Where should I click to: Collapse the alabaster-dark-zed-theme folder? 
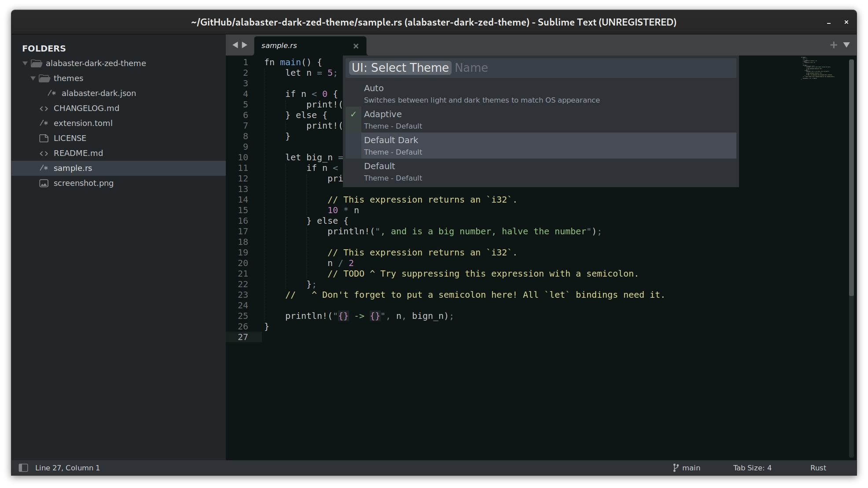coord(25,63)
